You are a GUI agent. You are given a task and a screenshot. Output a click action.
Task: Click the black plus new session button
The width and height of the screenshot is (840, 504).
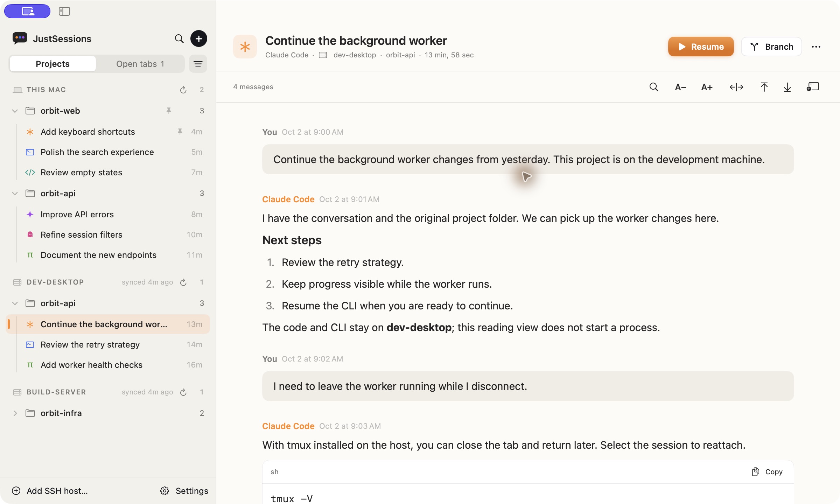199,38
